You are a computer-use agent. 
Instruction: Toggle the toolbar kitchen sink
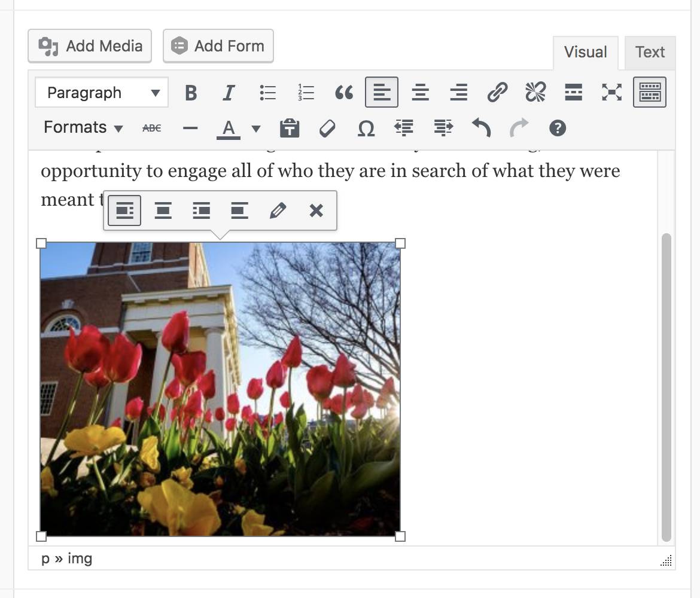pos(650,92)
